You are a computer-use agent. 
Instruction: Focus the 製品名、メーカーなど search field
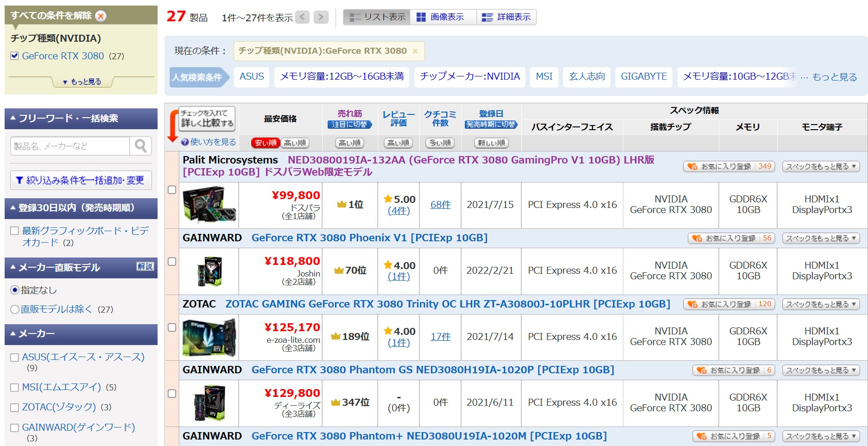(x=70, y=146)
